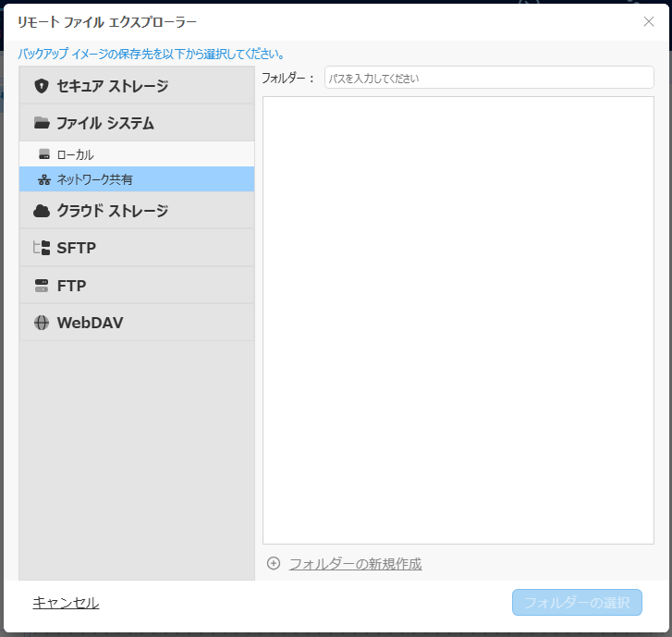
Task: Click the shield icon beside セキュア ストレージ
Action: (42, 86)
